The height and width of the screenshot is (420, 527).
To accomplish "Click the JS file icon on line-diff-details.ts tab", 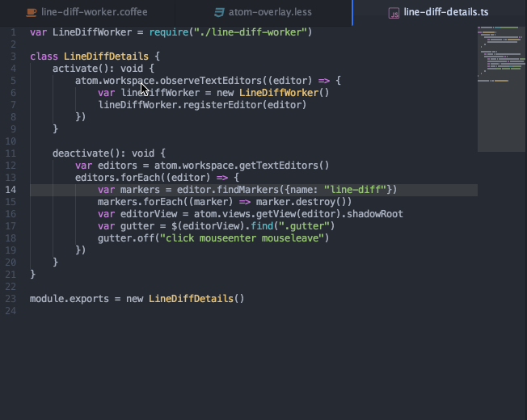I will (394, 14).
